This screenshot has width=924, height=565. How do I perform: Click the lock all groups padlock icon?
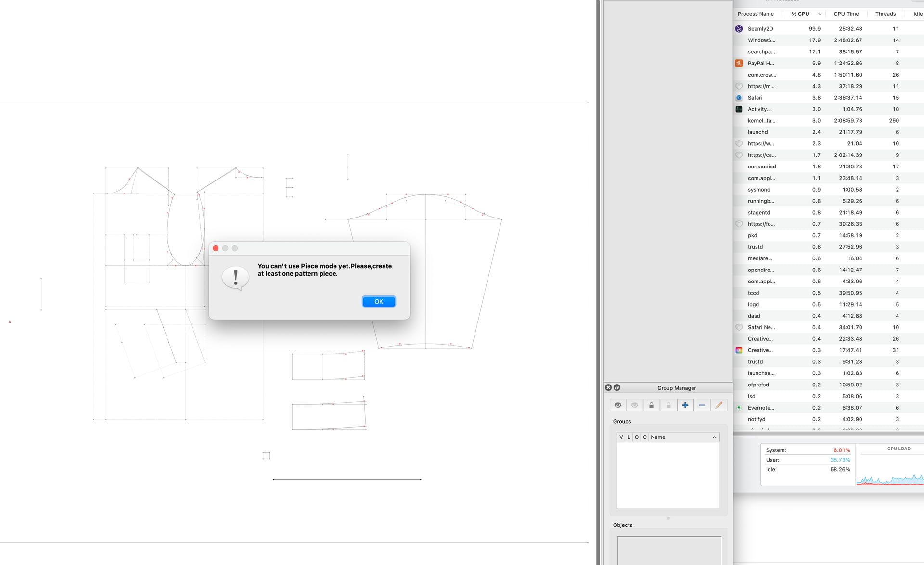coord(652,405)
